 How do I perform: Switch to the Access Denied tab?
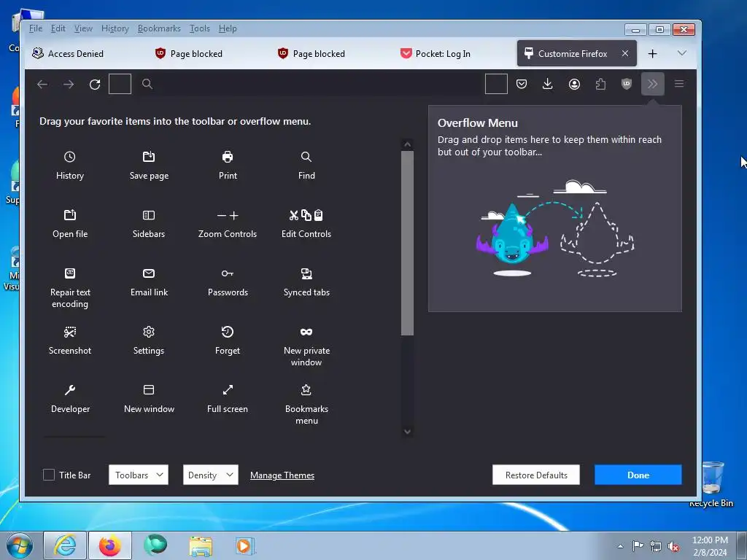[83, 53]
